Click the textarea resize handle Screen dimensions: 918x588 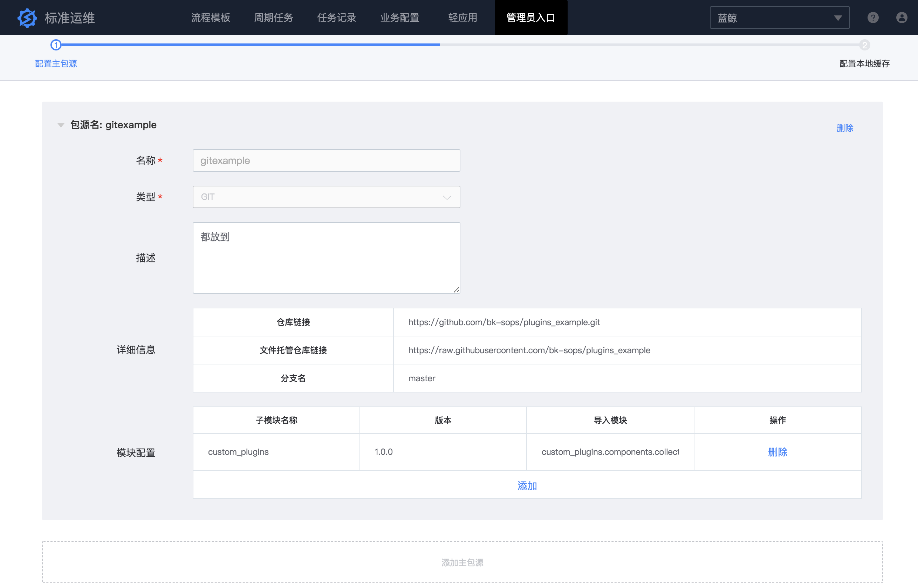456,290
